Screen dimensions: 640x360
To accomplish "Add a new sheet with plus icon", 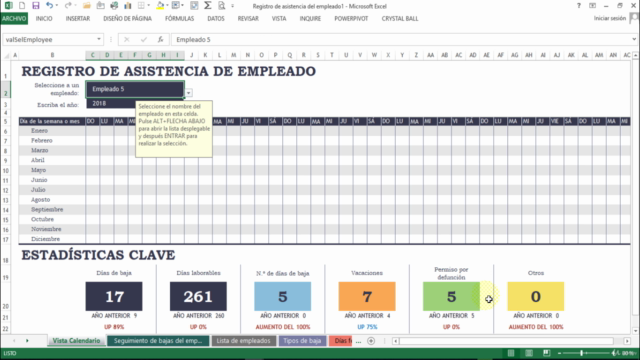I will coord(371,341).
